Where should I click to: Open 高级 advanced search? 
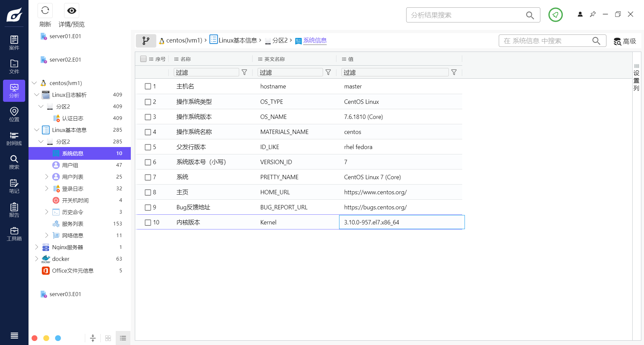[x=625, y=41]
